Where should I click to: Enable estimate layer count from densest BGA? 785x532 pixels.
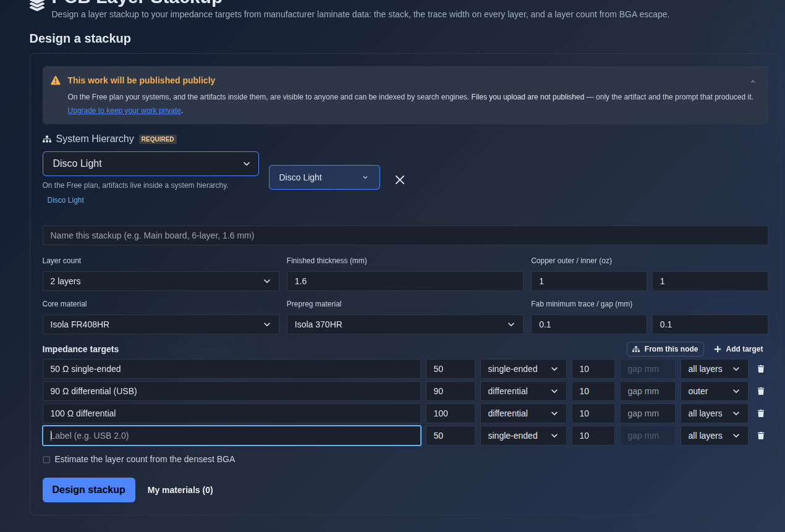[46, 460]
